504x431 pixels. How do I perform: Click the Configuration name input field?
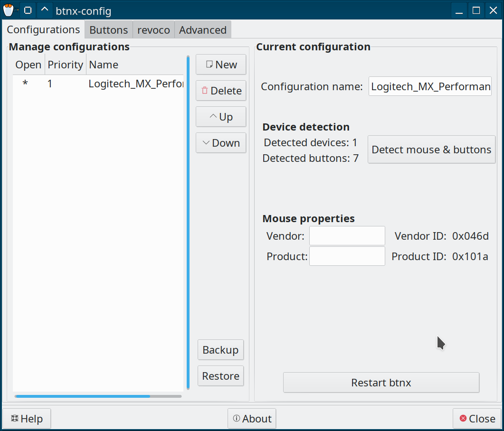point(430,86)
